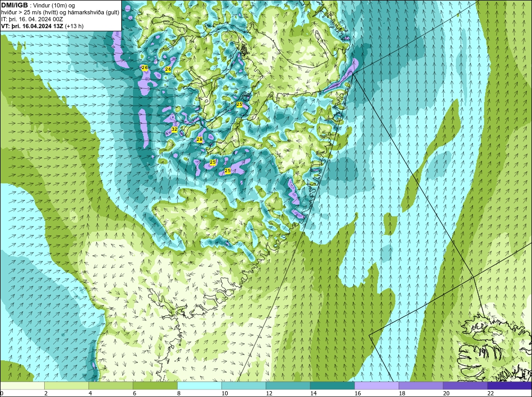Click the light lavender 16–18 m/s legend swatch
Image resolution: width=532 pixels, height=397 pixels.
click(x=377, y=386)
